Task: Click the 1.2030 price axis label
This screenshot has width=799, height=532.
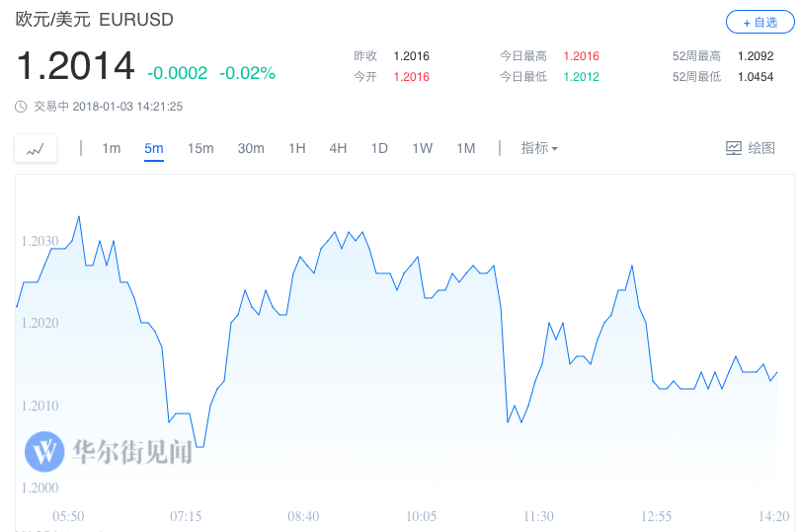Action: (40, 241)
